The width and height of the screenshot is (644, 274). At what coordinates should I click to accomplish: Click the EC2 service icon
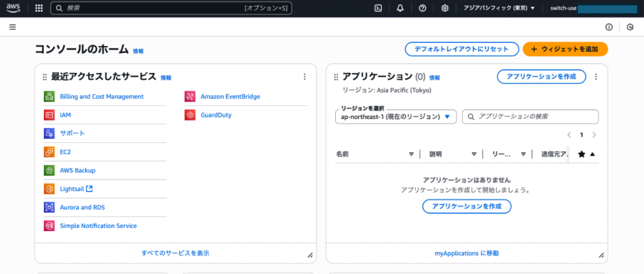click(49, 152)
